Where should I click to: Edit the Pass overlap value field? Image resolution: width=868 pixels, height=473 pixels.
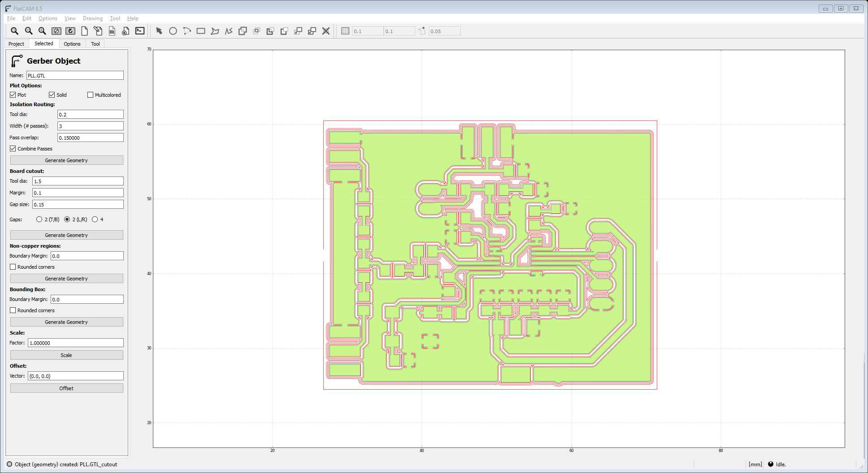click(x=90, y=138)
